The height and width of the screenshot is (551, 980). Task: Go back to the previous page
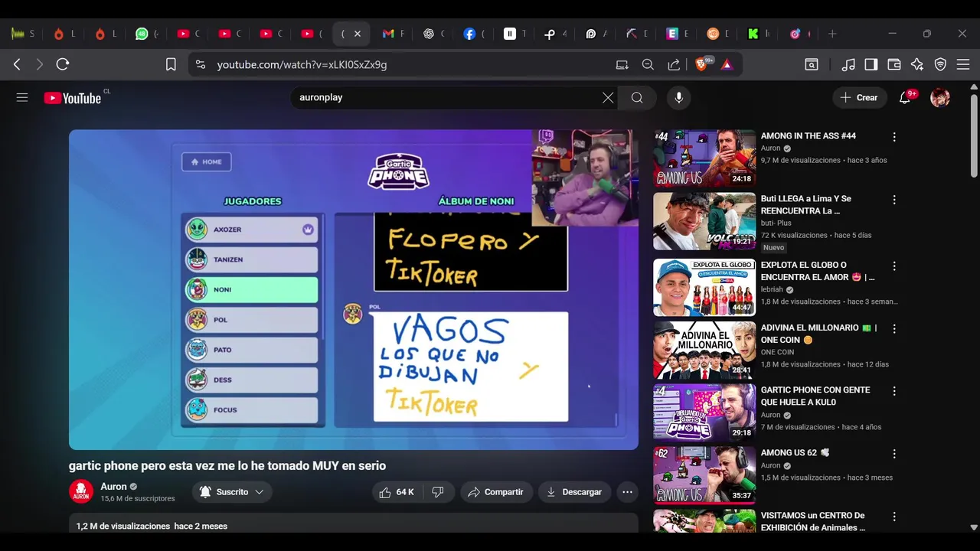17,65
